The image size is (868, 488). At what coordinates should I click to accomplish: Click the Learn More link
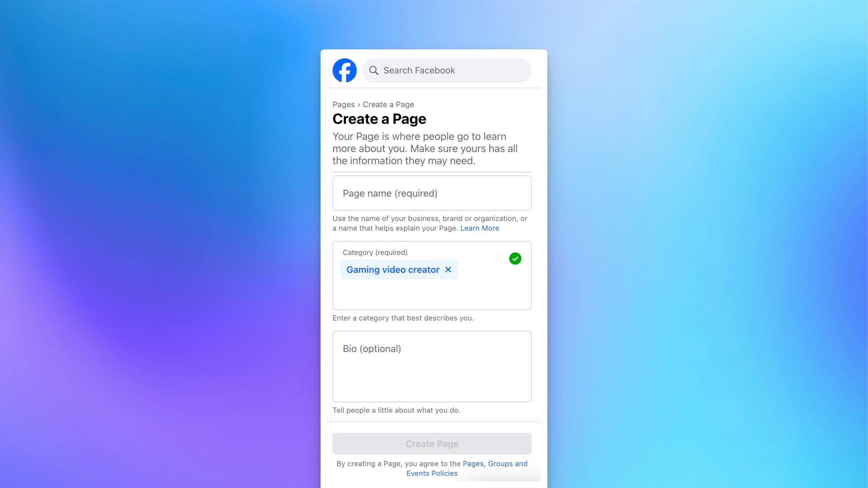pyautogui.click(x=479, y=228)
